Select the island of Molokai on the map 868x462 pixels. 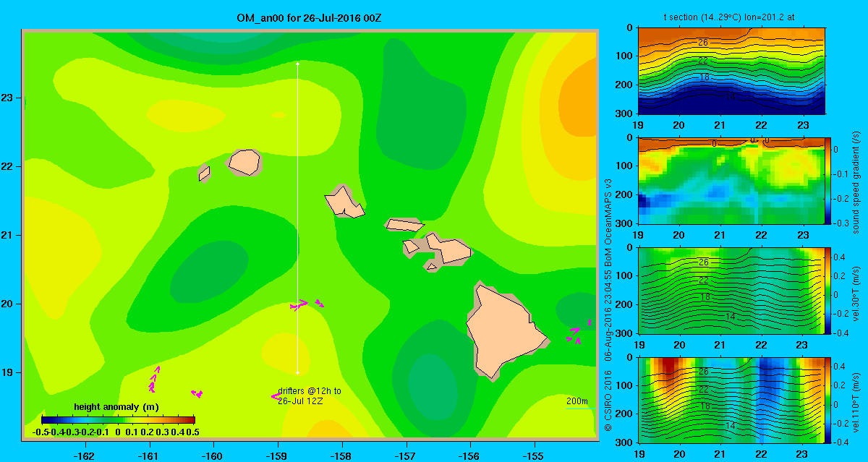point(404,224)
